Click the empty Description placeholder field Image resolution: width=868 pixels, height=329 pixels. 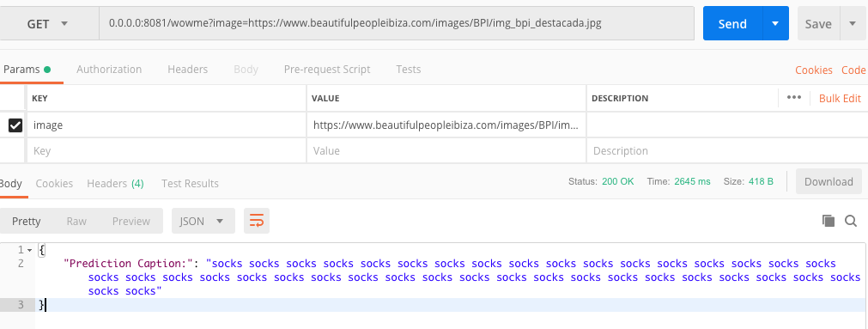727,150
